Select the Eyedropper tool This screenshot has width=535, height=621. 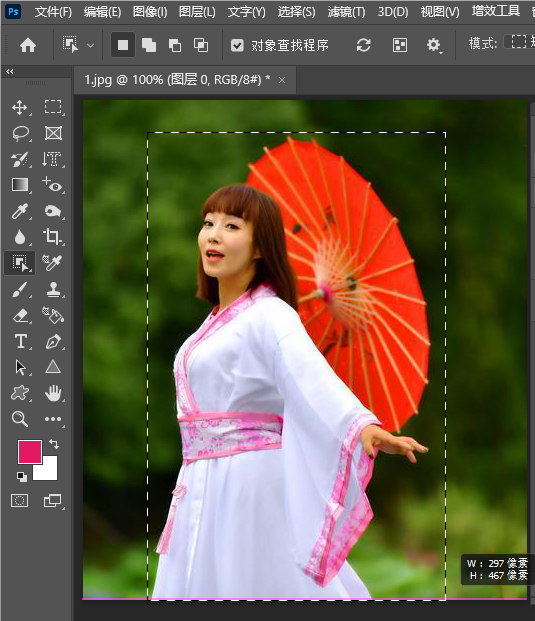click(20, 211)
